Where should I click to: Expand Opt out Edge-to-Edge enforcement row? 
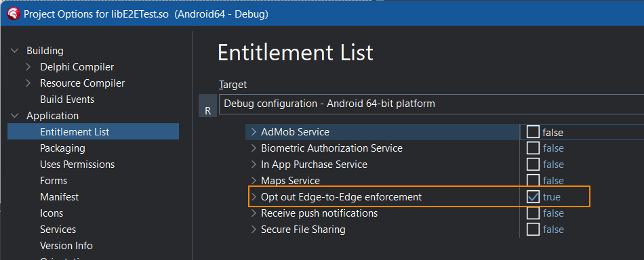click(x=254, y=197)
